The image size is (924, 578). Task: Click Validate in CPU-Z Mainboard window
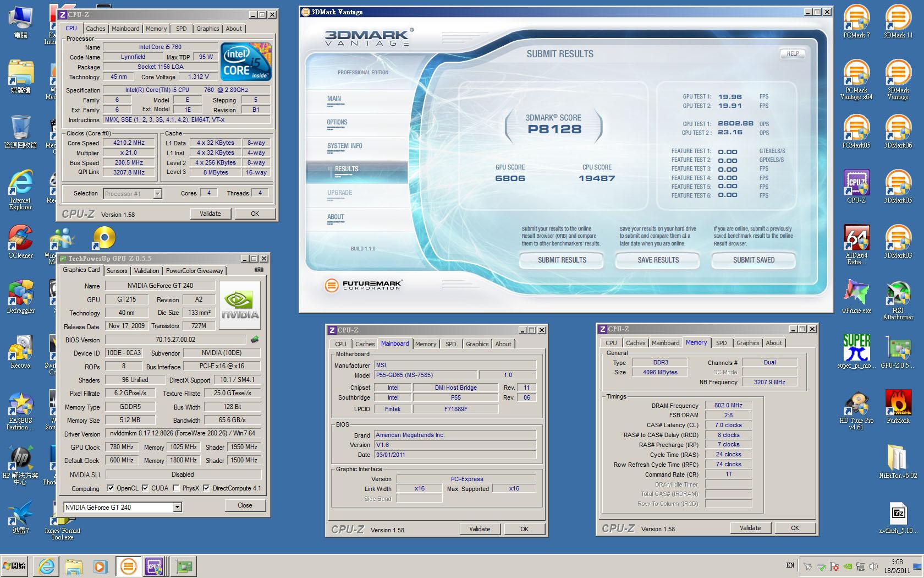(480, 528)
